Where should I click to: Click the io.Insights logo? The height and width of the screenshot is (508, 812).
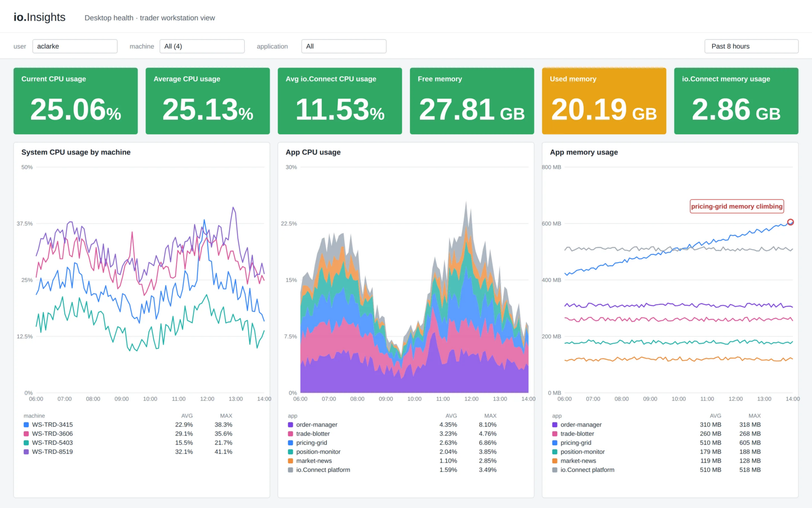39,17
